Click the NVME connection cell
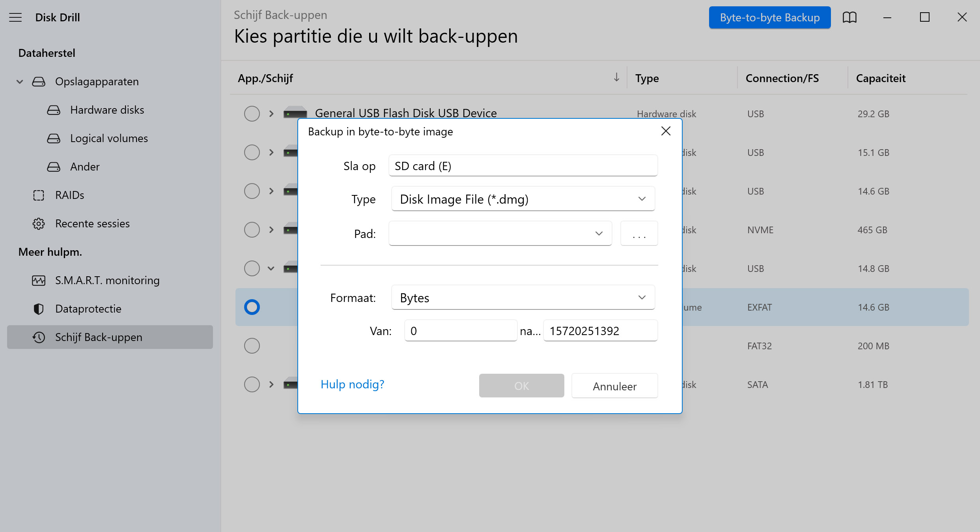 point(760,230)
